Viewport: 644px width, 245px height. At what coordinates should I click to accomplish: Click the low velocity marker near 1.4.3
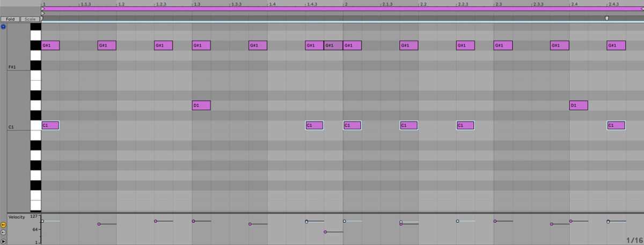[325, 232]
